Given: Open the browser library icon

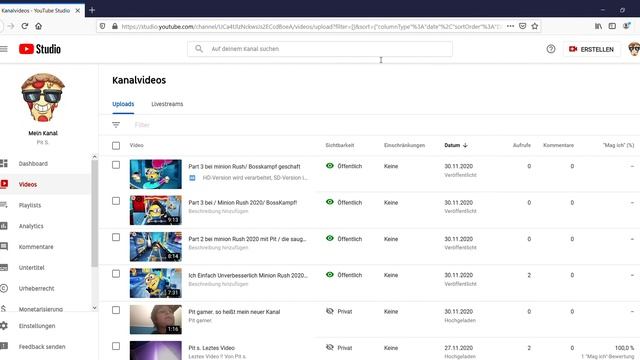Looking at the screenshot, I should 598,26.
